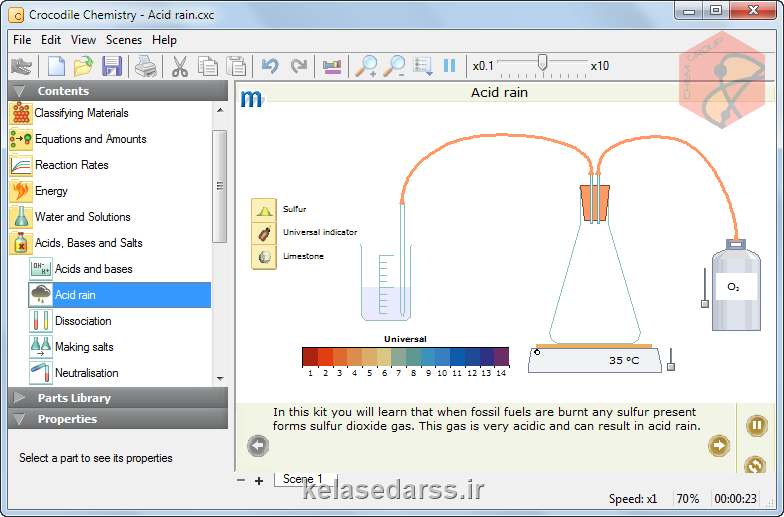Click the beaker with water
Viewport: 784px width, 517px height.
386,284
